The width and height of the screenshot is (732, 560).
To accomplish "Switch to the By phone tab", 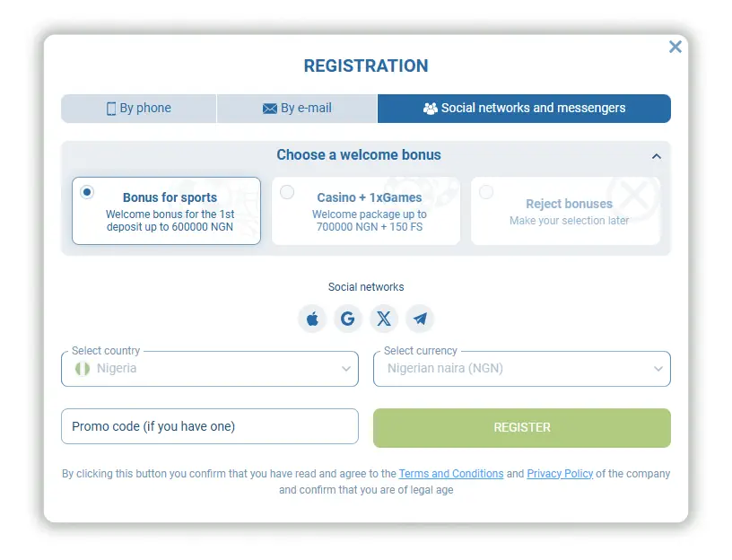I will 138,108.
